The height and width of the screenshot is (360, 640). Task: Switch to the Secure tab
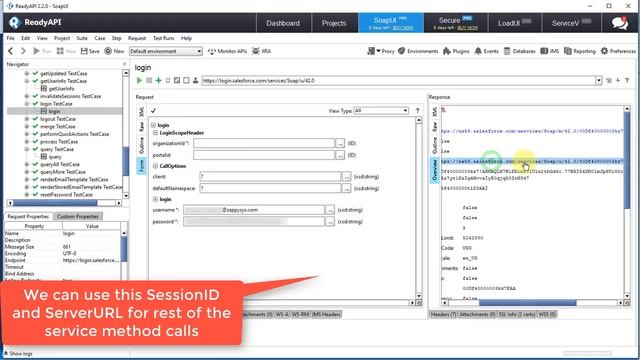pos(456,23)
